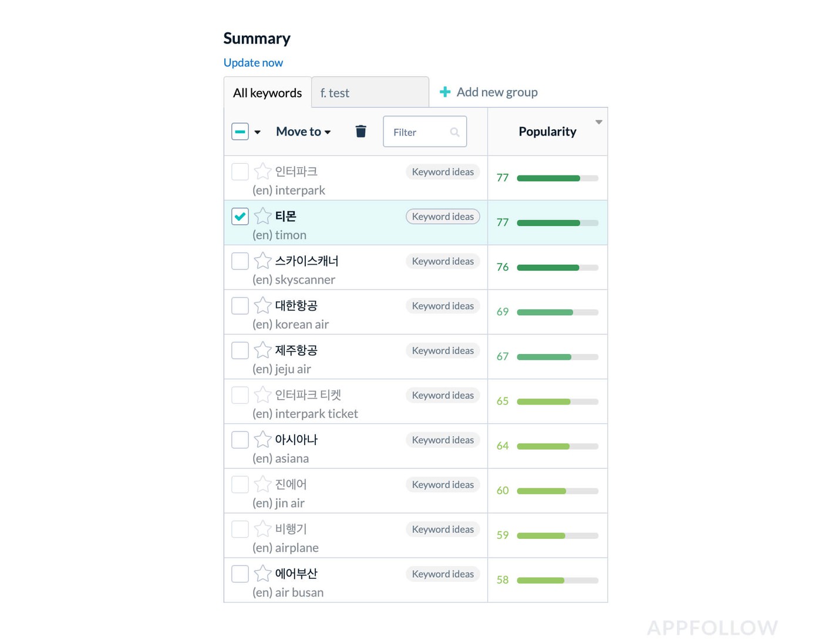
Task: Select the All keywords tab
Action: pyautogui.click(x=267, y=93)
